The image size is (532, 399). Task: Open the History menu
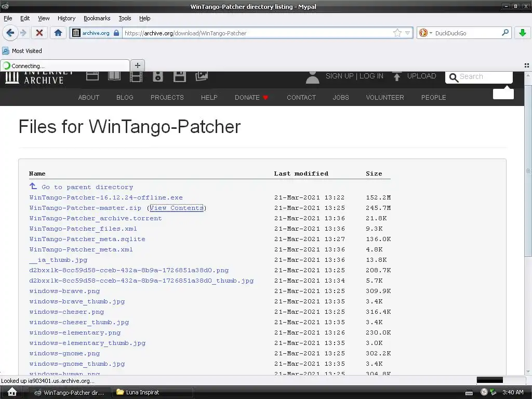(66, 18)
